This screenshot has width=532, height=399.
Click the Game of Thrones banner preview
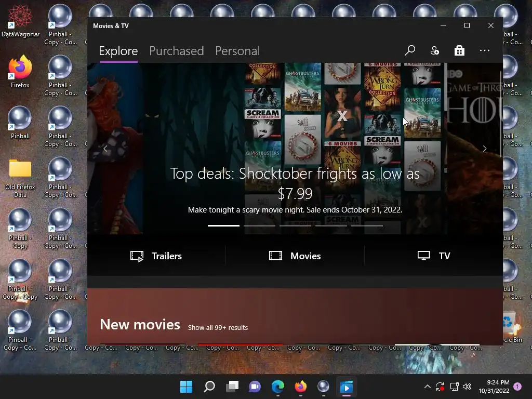[474, 149]
